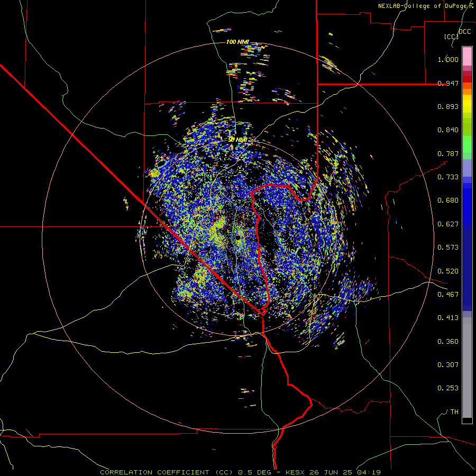
Task: Click the 0.627 scale value
Action: click(448, 224)
